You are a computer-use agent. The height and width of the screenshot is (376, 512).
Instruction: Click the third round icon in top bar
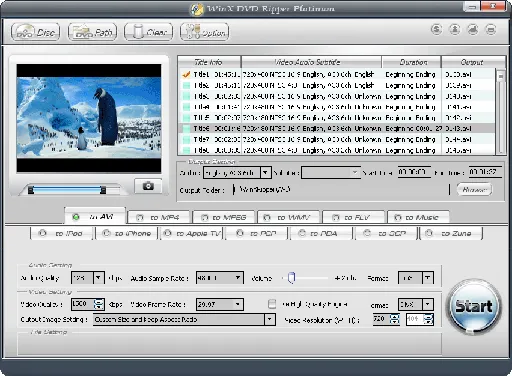(x=473, y=29)
